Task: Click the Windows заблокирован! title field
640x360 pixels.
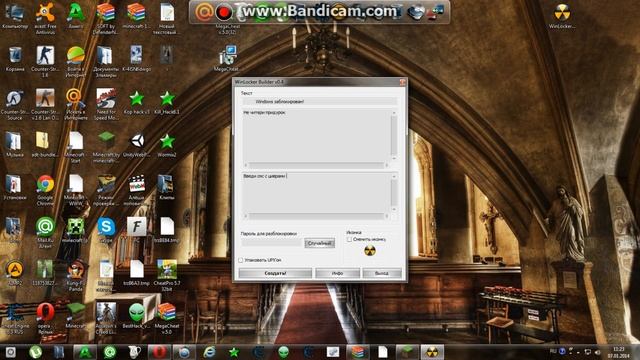Action: [319, 101]
